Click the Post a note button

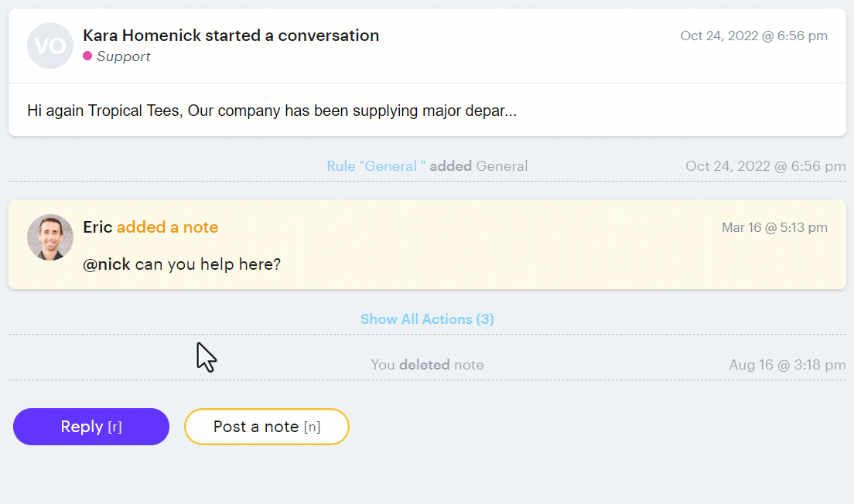[266, 427]
